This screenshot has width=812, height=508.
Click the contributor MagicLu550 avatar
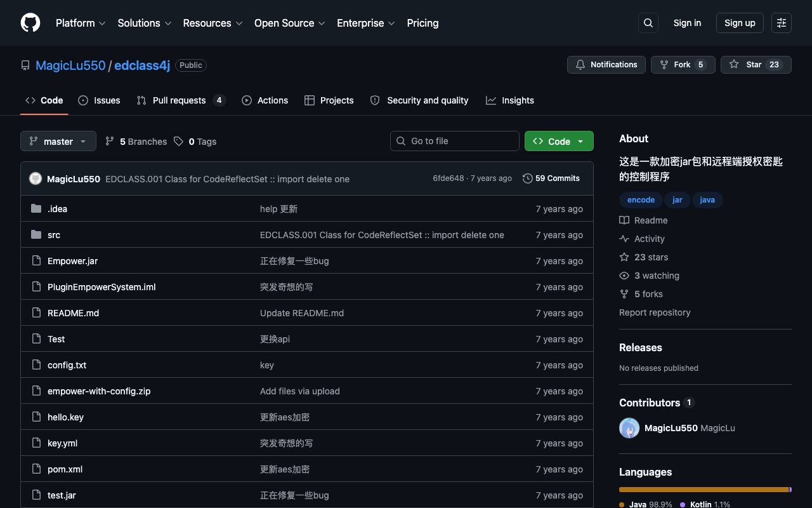tap(629, 428)
